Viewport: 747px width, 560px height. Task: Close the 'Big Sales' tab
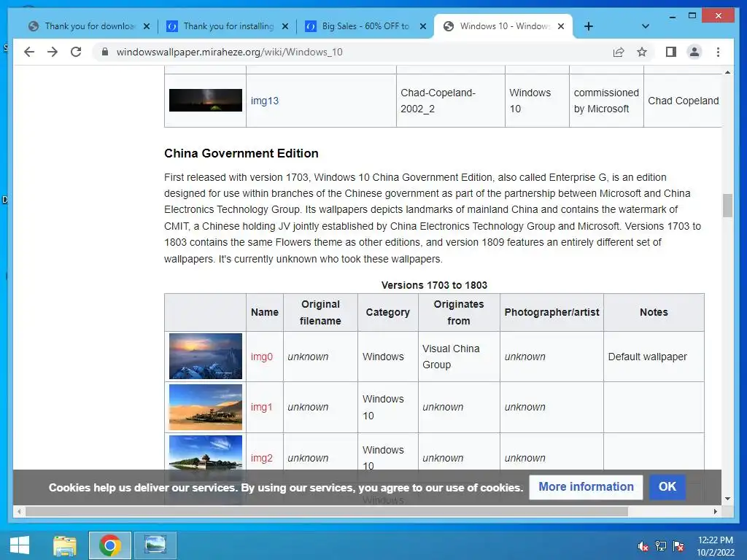point(422,26)
